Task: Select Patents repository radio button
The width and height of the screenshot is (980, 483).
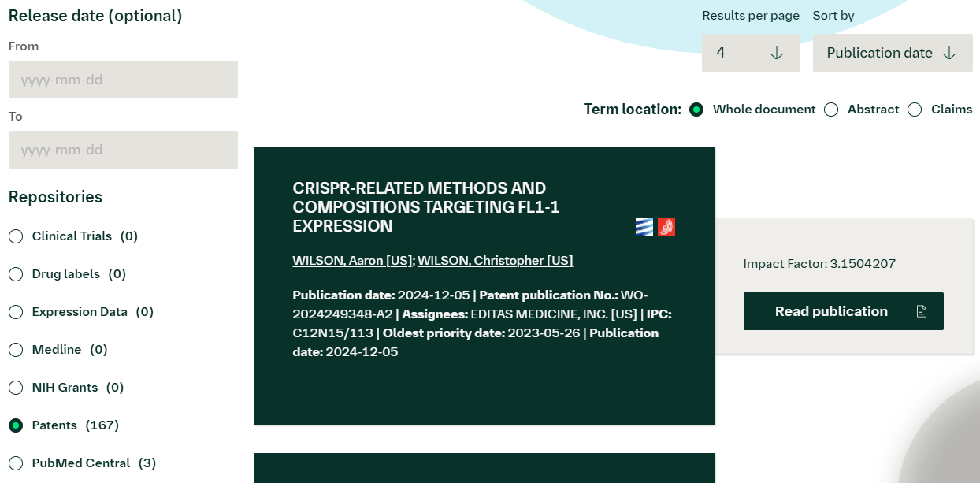Action: 16,425
